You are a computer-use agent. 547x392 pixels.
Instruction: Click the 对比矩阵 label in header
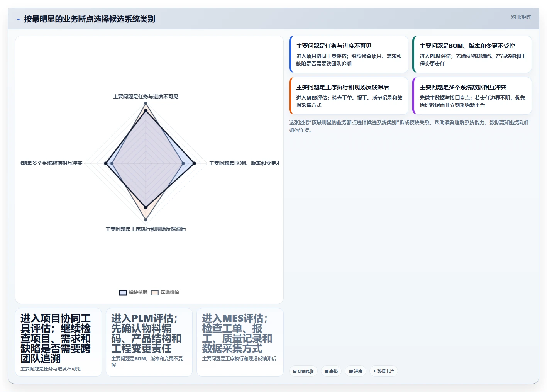521,17
